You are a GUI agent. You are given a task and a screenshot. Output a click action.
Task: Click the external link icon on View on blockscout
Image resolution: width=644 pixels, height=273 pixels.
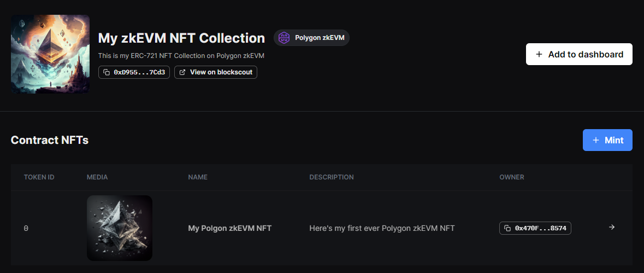coord(182,72)
